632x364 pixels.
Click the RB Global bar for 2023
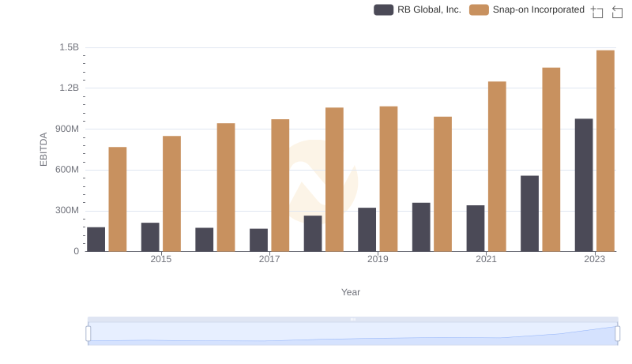pos(584,186)
